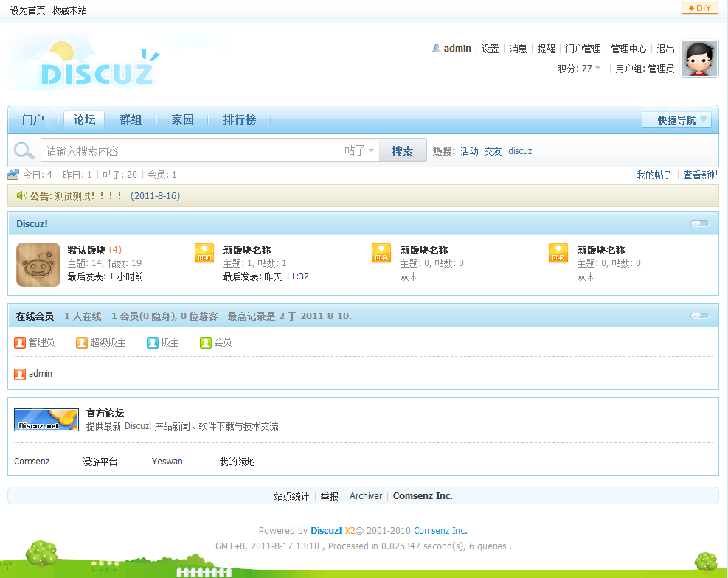Open the Discuz.net banner image
728x578 pixels.
pos(46,419)
